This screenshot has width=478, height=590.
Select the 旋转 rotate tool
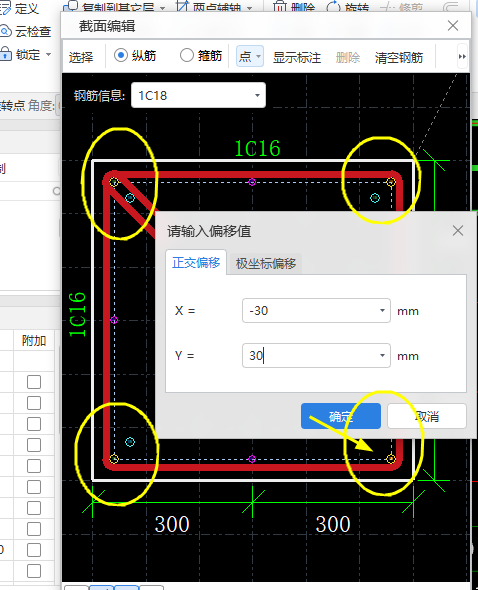click(x=348, y=7)
